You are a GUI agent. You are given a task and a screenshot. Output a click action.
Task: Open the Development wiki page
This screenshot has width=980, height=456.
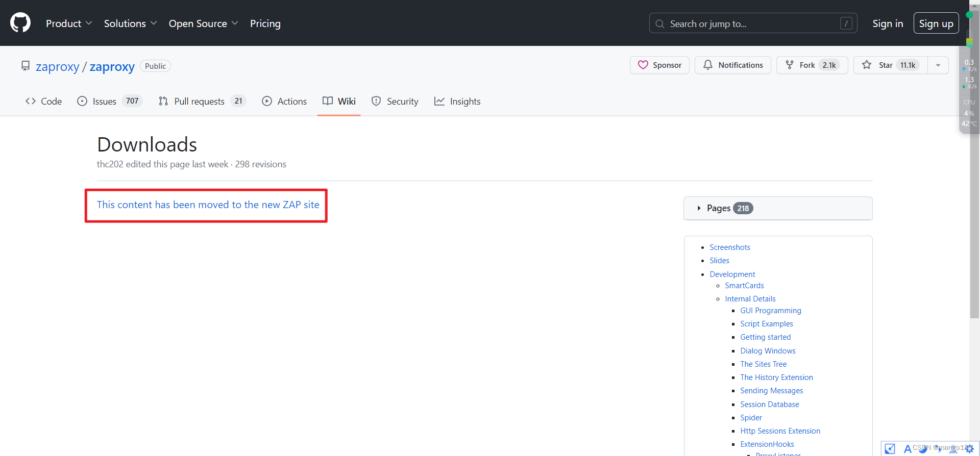pyautogui.click(x=732, y=274)
